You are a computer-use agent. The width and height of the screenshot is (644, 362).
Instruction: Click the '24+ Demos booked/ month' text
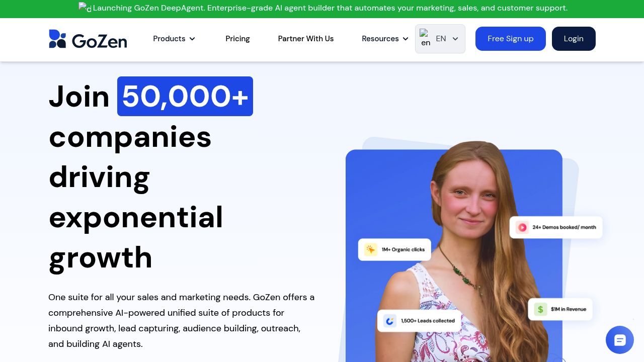coord(565,227)
